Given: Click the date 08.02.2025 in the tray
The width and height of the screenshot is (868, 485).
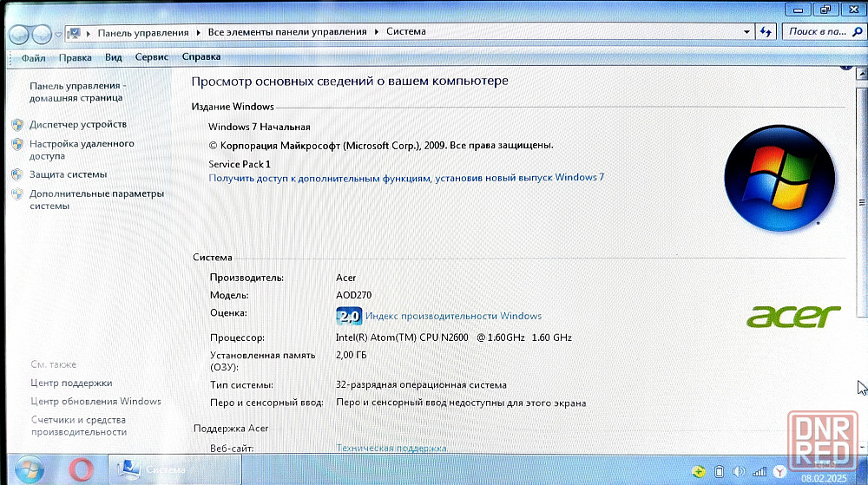Looking at the screenshot, I should [x=824, y=478].
